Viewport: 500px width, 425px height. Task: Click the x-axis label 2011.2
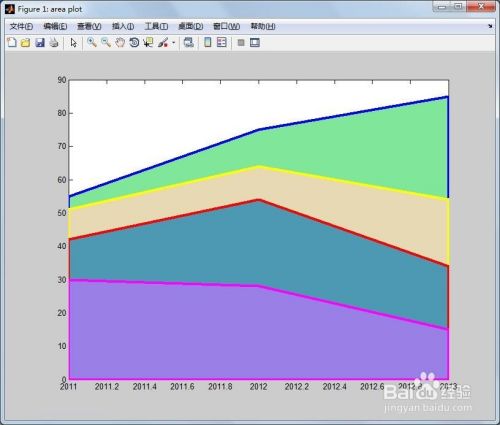107,387
